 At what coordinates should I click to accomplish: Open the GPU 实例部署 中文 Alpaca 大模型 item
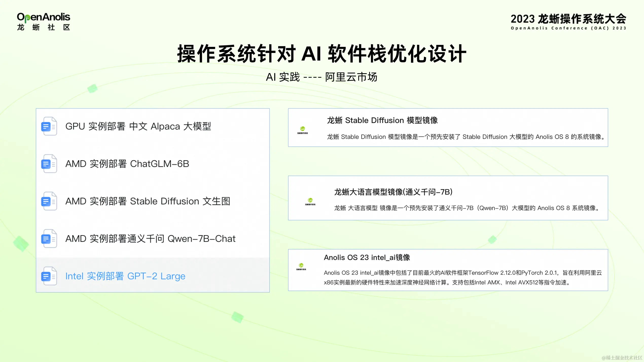[139, 127]
